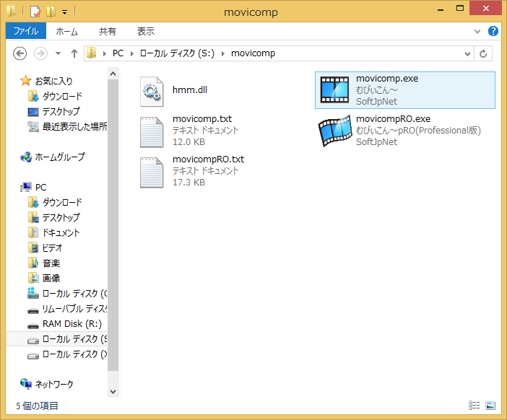Switch to details view using the status bar icon
This screenshot has width=507, height=420.
[x=474, y=405]
